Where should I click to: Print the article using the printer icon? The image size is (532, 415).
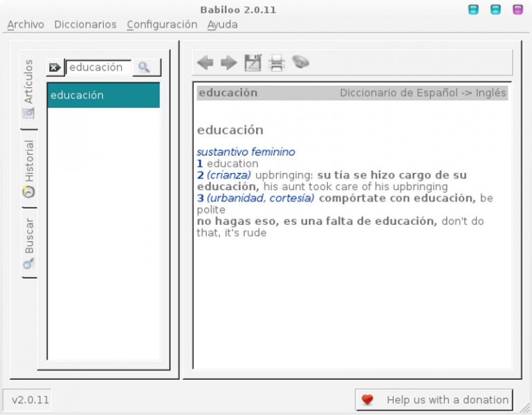pos(277,63)
